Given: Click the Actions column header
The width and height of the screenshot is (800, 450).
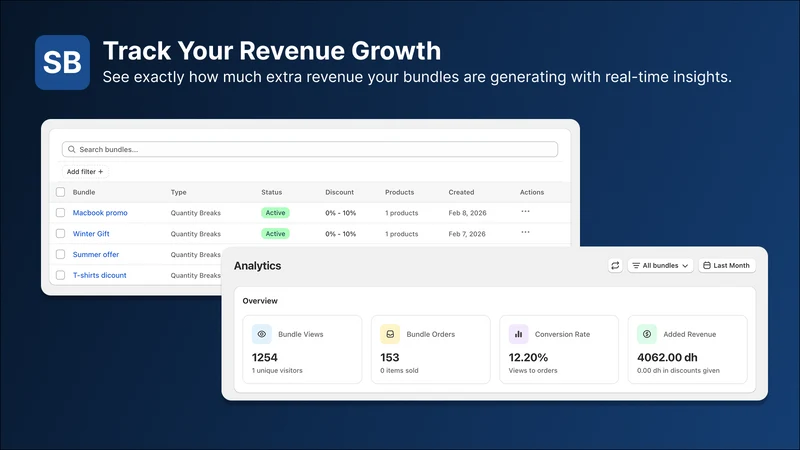Looking at the screenshot, I should 532,192.
